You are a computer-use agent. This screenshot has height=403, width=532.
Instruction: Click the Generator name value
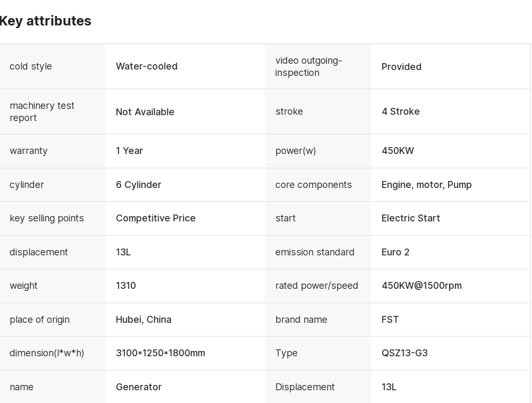click(x=139, y=387)
